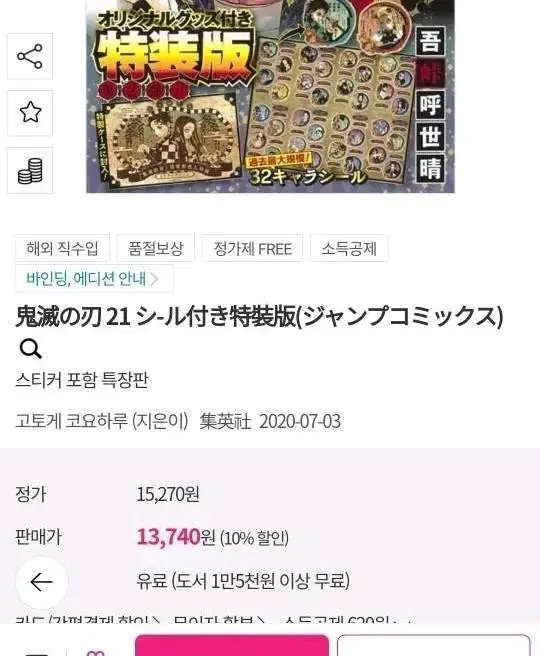Image resolution: width=540 pixels, height=656 pixels.
Task: Select the 품절보상 tag
Action: click(x=156, y=249)
